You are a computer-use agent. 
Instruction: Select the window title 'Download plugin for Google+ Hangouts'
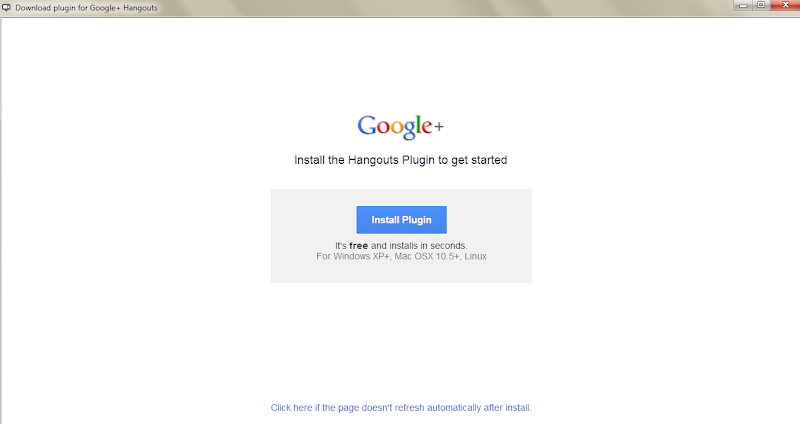(86, 8)
